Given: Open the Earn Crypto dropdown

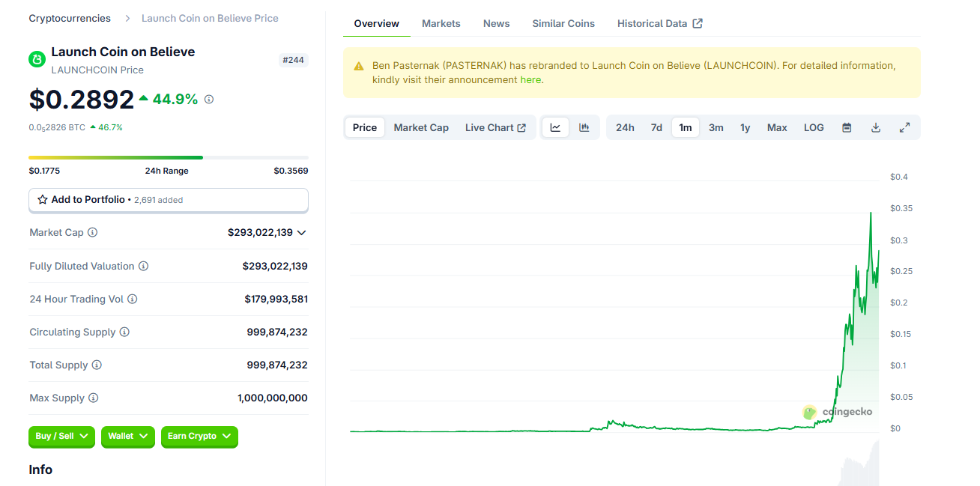Looking at the screenshot, I should click(x=199, y=437).
